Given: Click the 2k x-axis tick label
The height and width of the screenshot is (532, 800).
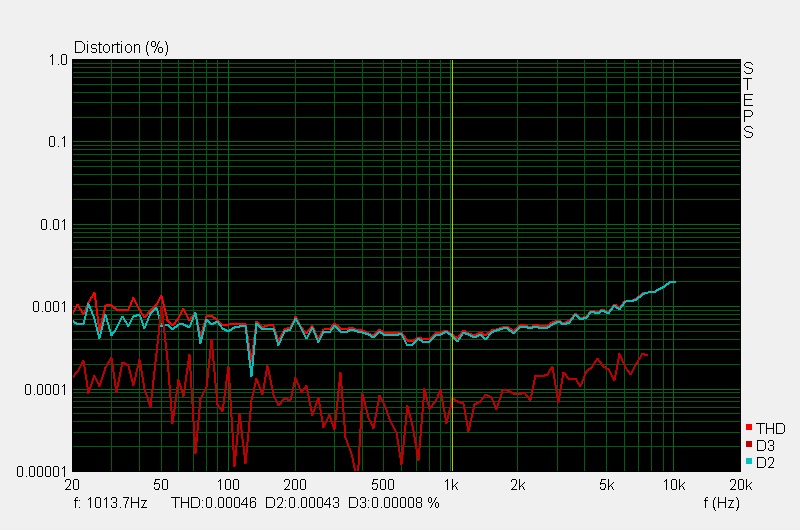Looking at the screenshot, I should coord(518,485).
